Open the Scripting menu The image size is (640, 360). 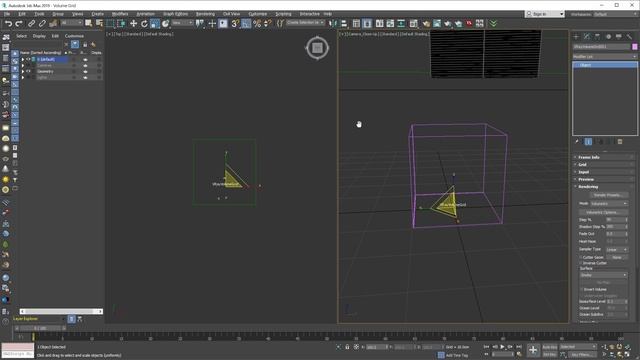pyautogui.click(x=283, y=14)
